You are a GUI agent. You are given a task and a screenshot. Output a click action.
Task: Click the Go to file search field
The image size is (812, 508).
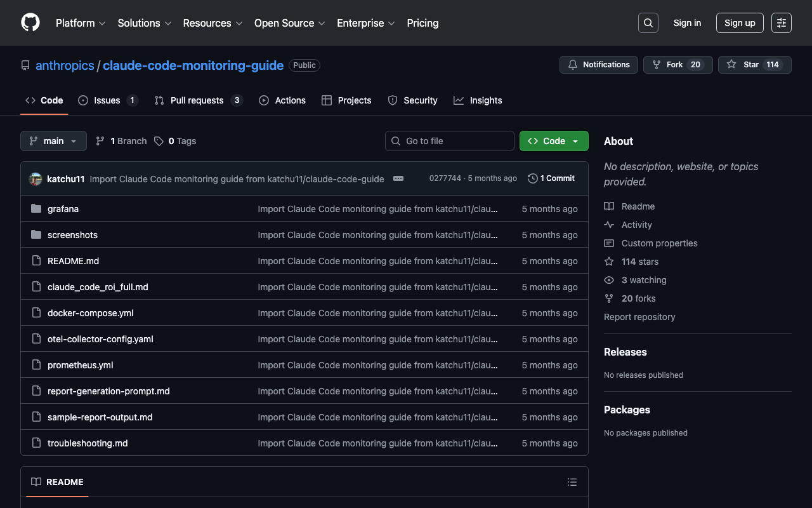click(x=450, y=141)
